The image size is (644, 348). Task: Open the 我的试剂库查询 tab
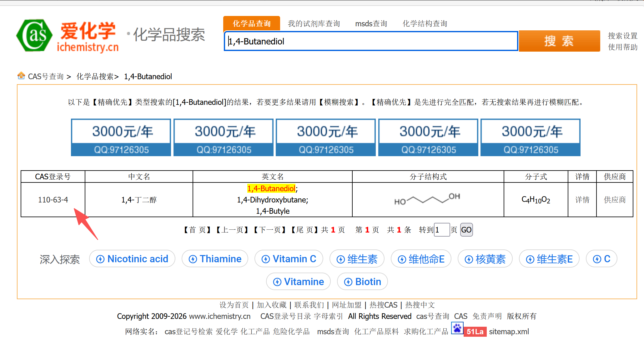click(x=314, y=23)
